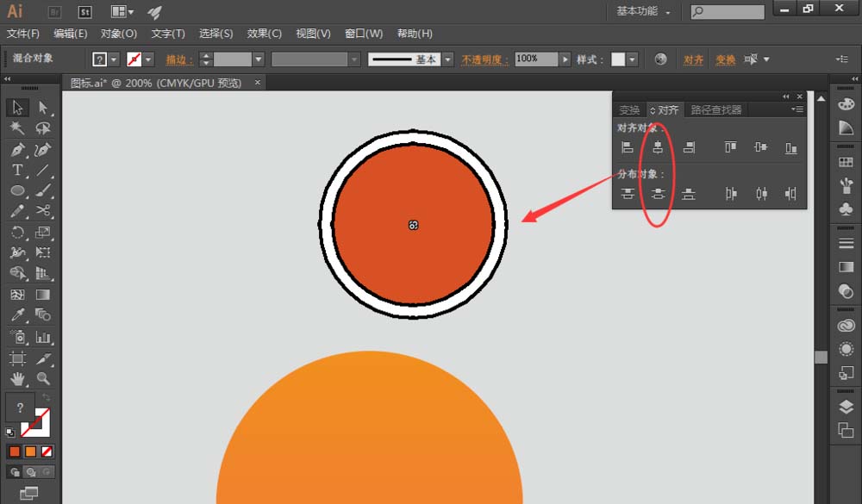This screenshot has height=504, width=862.
Task: Open the 文件(F) menu
Action: pyautogui.click(x=23, y=34)
